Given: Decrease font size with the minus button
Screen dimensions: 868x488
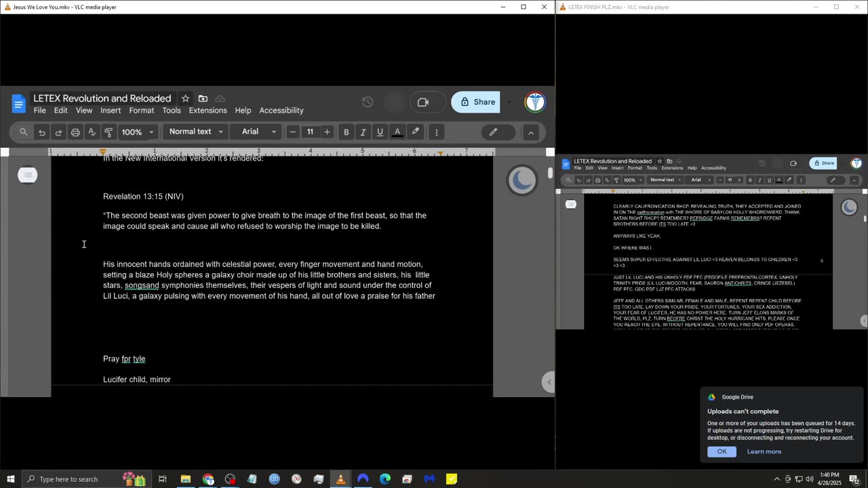Looking at the screenshot, I should coord(293,132).
